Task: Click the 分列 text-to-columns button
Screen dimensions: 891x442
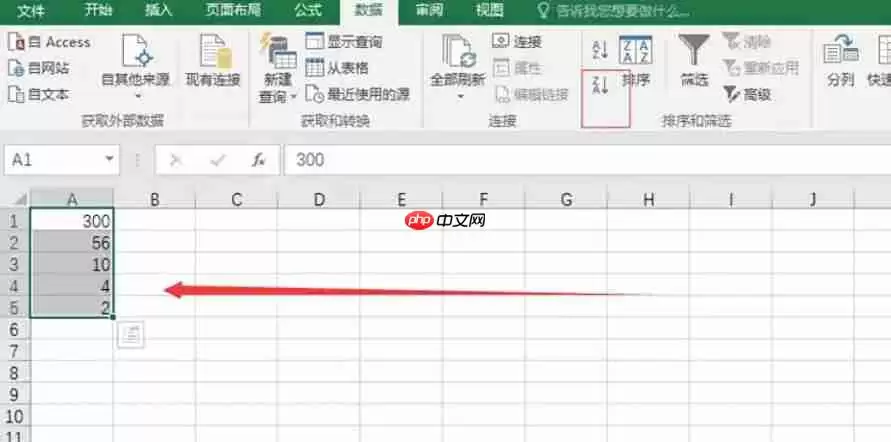Action: [840, 61]
